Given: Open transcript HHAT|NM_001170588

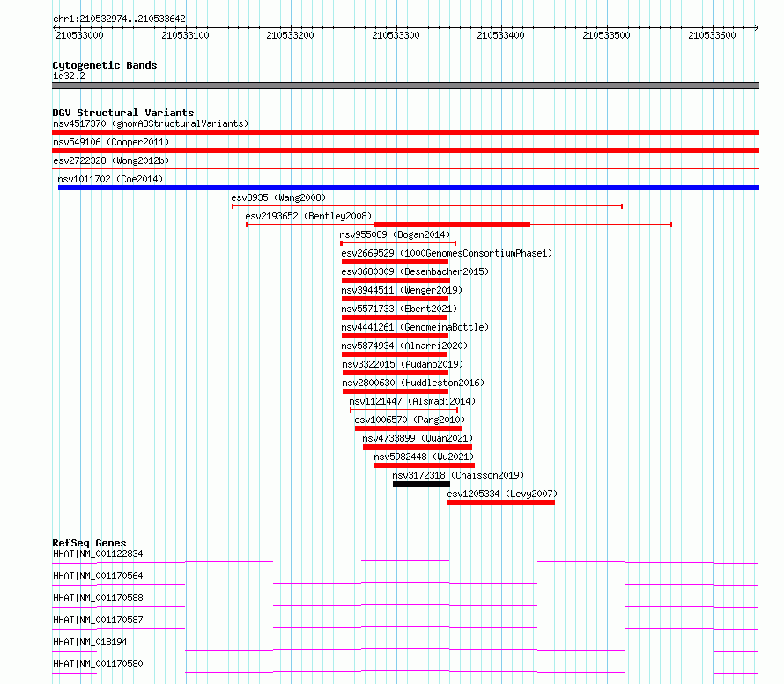Looking at the screenshot, I should tap(98, 598).
